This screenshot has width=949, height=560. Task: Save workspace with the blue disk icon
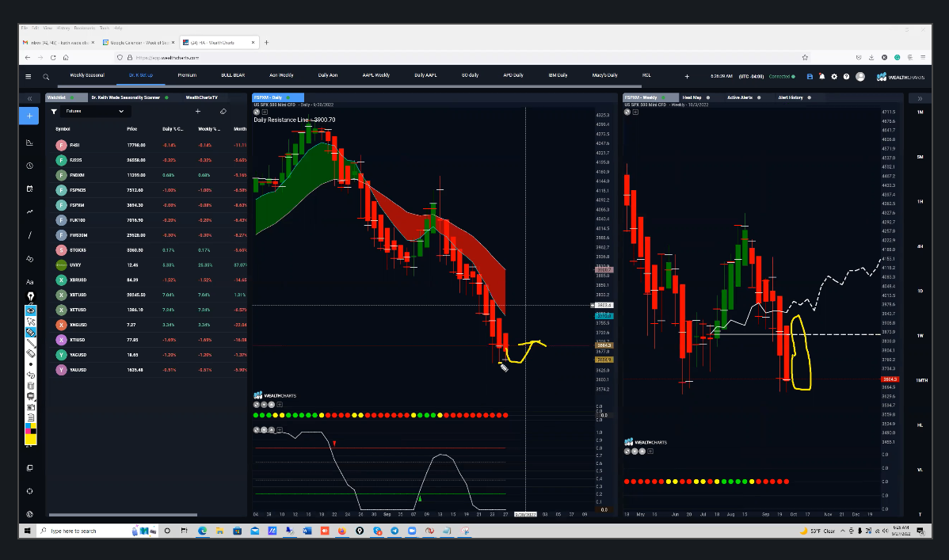(x=810, y=76)
